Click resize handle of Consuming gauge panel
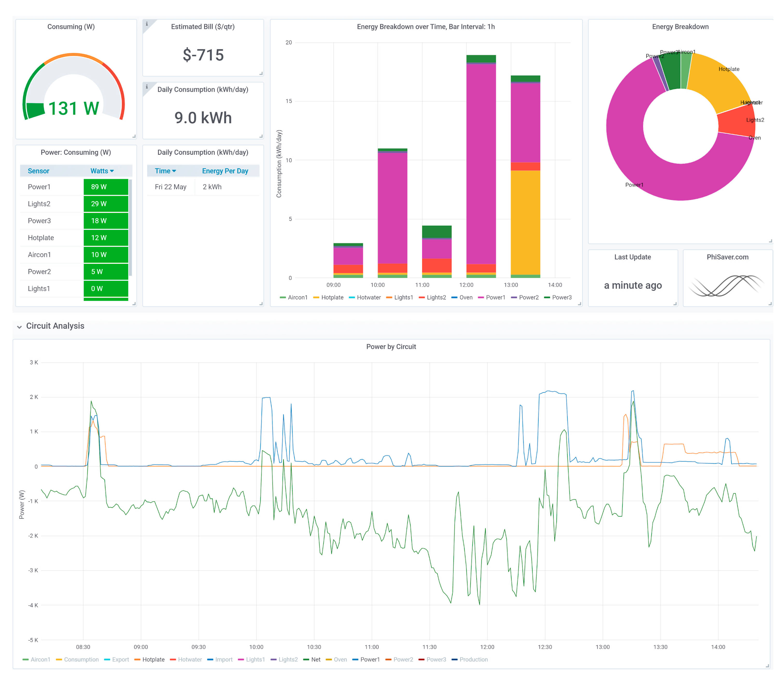 coord(134,136)
